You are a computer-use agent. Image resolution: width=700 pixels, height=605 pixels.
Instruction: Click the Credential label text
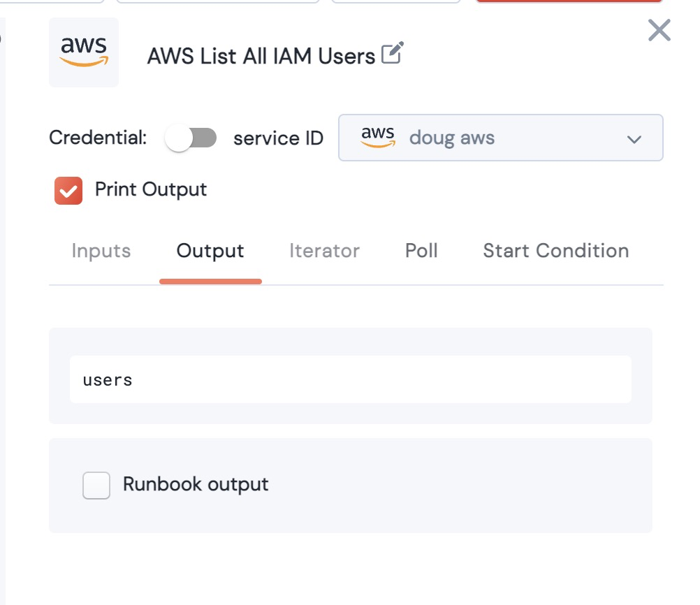pos(98,138)
